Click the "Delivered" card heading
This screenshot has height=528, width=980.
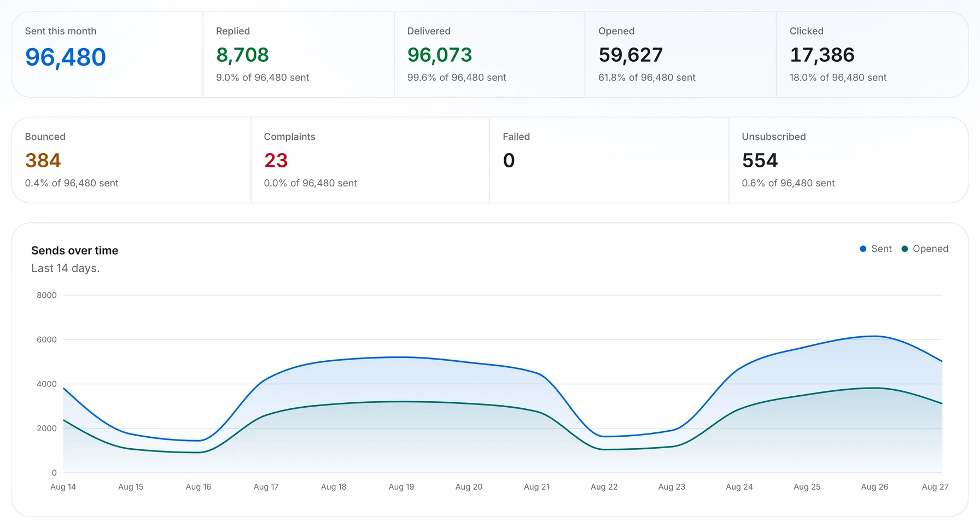pos(429,31)
